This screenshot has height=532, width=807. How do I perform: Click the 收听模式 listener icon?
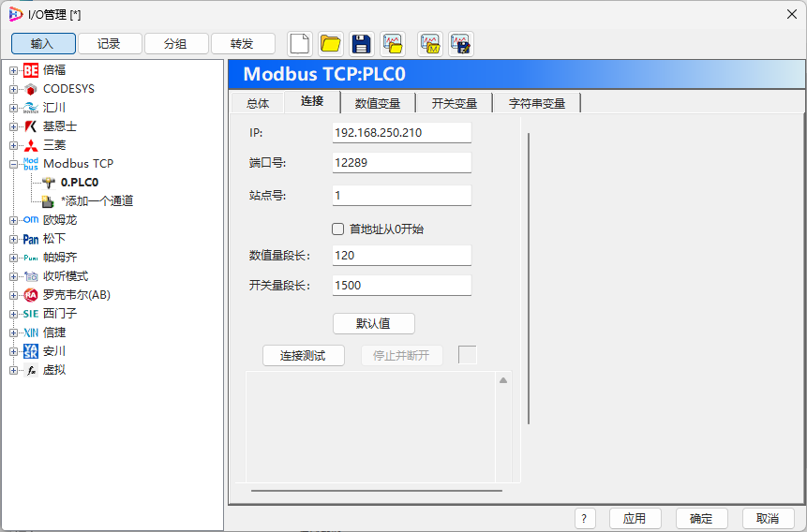(x=31, y=276)
